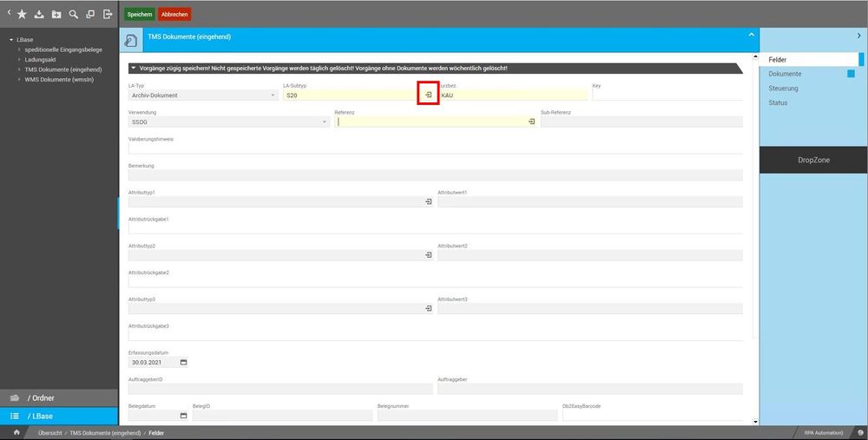868x440 pixels.
Task: Open the Referenz field lookup icon
Action: click(531, 121)
